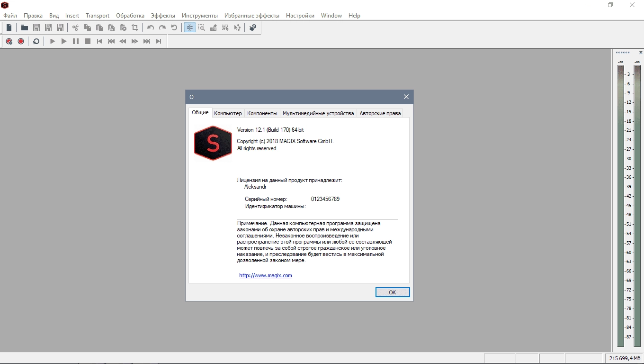The height and width of the screenshot is (364, 644).
Task: Click the Save floppy icon beside Open folder
Action: 36,27
